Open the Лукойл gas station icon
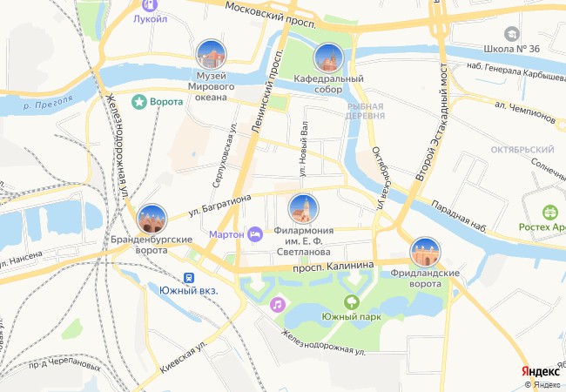This screenshot has height=392, width=566. (150, 5)
